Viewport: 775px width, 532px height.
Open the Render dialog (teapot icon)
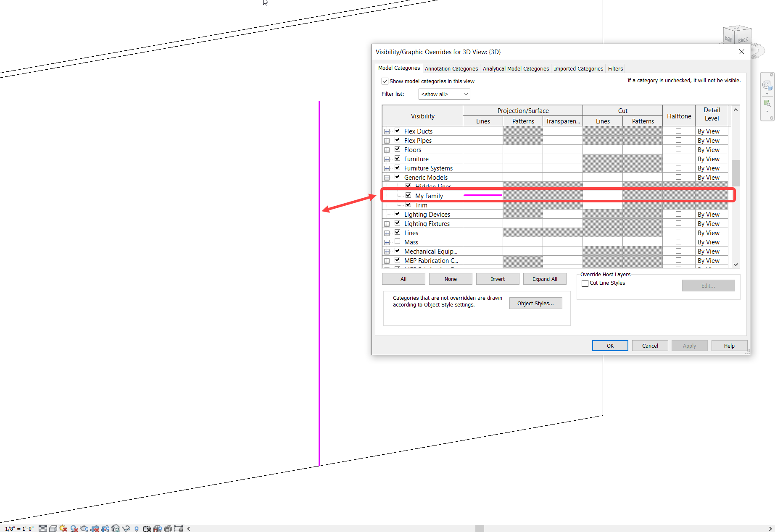84,528
